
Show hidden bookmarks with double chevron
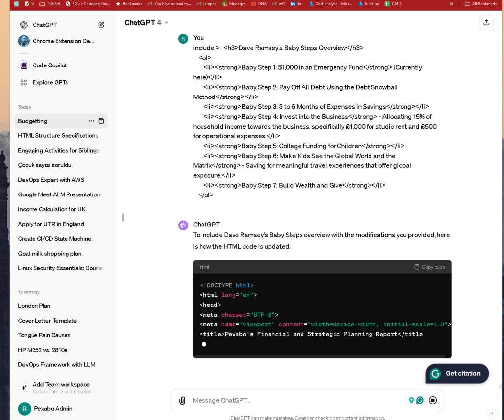point(451,4)
